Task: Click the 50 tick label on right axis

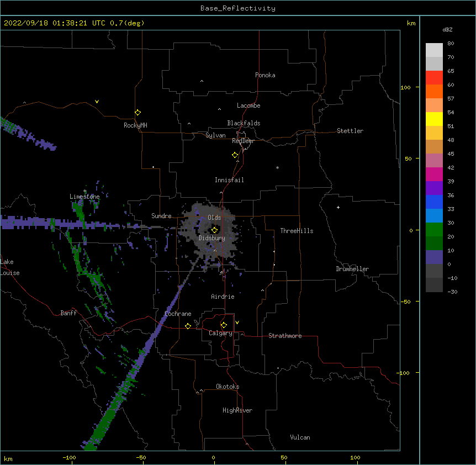Action: pyautogui.click(x=408, y=158)
